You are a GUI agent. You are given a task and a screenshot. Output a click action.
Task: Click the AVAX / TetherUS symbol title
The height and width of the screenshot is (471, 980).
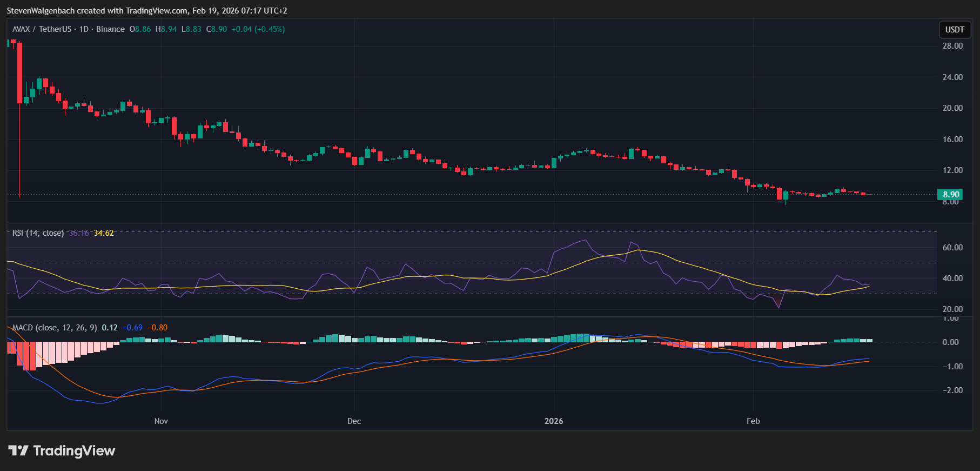42,29
